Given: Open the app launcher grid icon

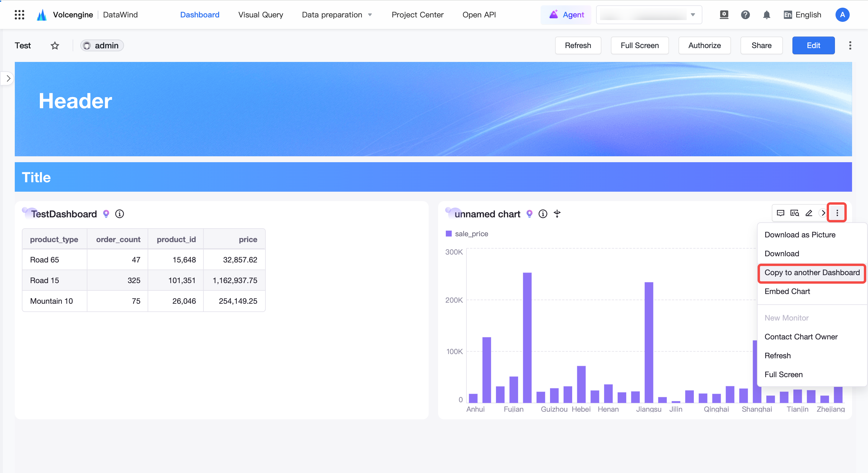Looking at the screenshot, I should [19, 15].
